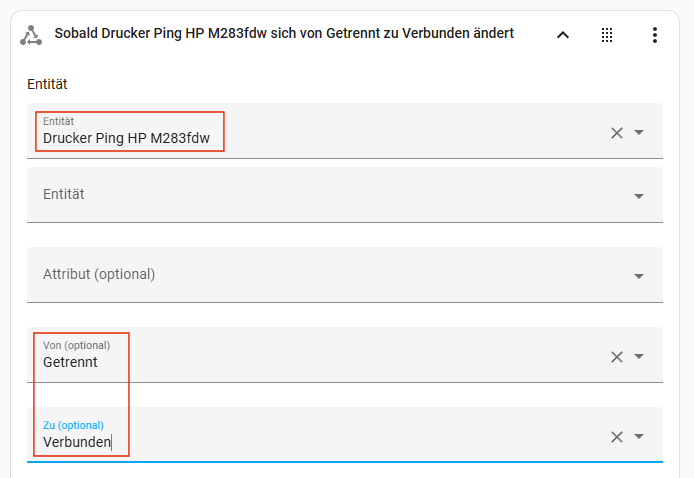Click the trigger title starting with Sobald Drucker
694x478 pixels.
pos(284,34)
